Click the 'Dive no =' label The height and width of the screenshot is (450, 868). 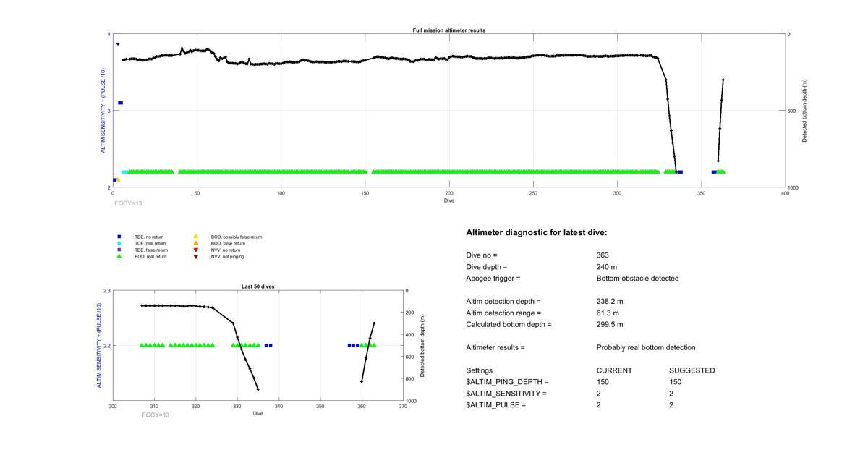pos(482,255)
